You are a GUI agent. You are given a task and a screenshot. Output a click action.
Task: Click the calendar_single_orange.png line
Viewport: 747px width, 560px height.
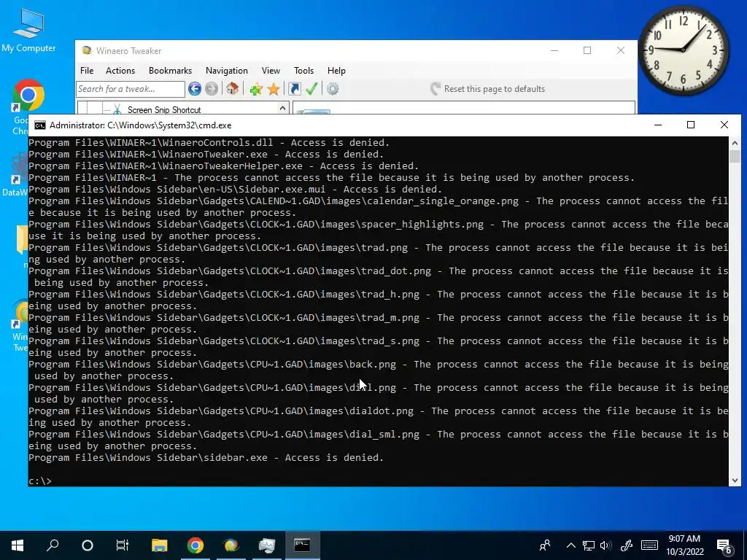pyautogui.click(x=379, y=206)
